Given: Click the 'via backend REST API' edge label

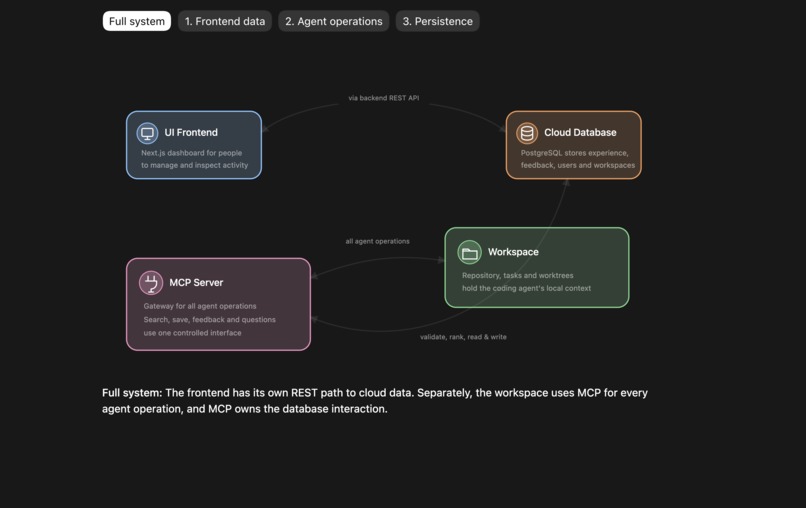Looking at the screenshot, I should pos(383,98).
